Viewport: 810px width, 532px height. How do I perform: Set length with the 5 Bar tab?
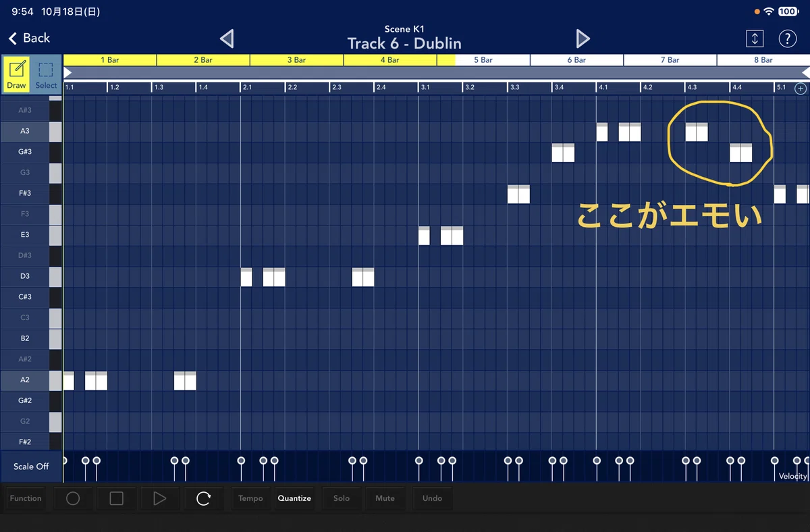click(483, 60)
